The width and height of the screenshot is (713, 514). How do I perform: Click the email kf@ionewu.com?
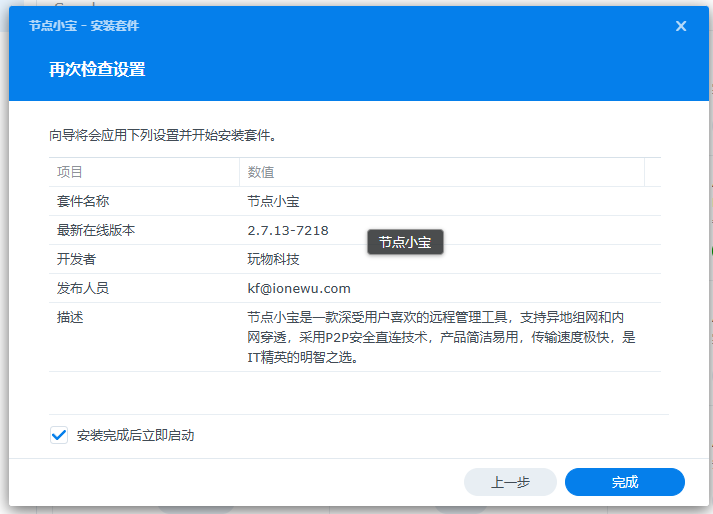point(299,288)
